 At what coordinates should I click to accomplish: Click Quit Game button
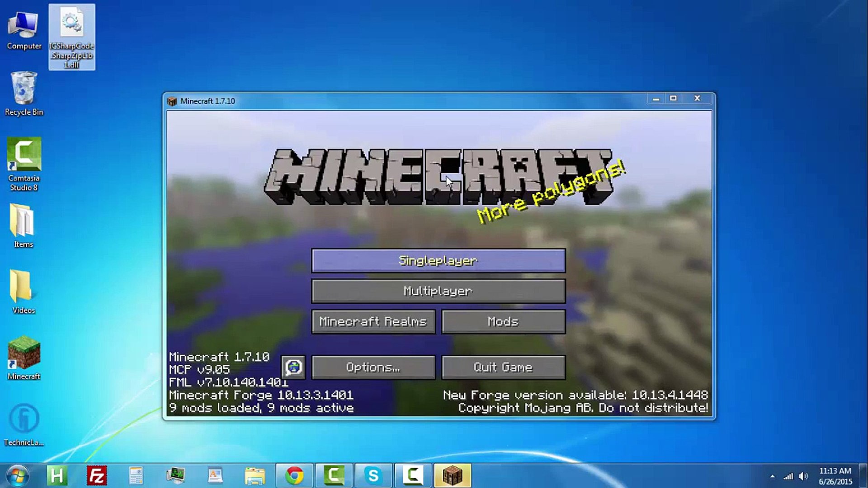pyautogui.click(x=503, y=367)
